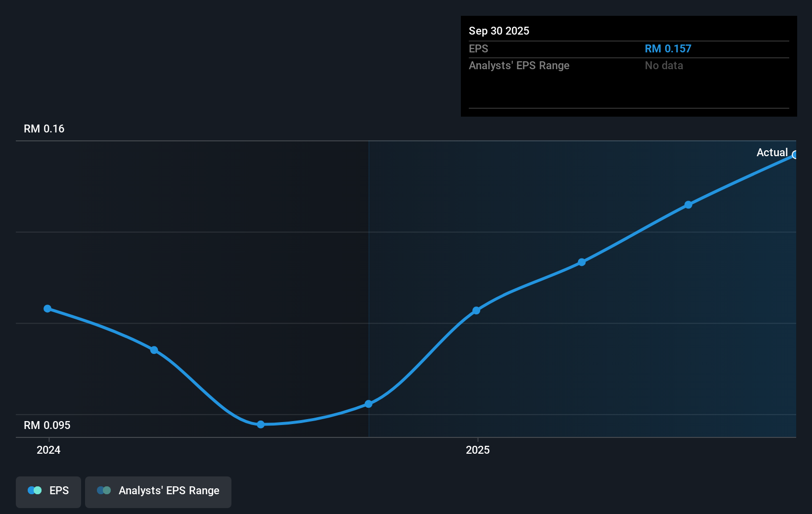Click the RM 0.157 EPS value link

pos(668,48)
